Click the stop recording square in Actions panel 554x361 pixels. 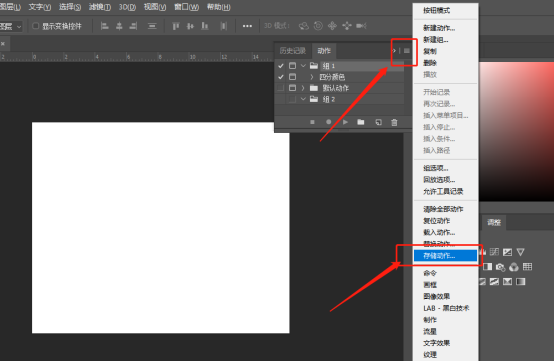click(312, 122)
